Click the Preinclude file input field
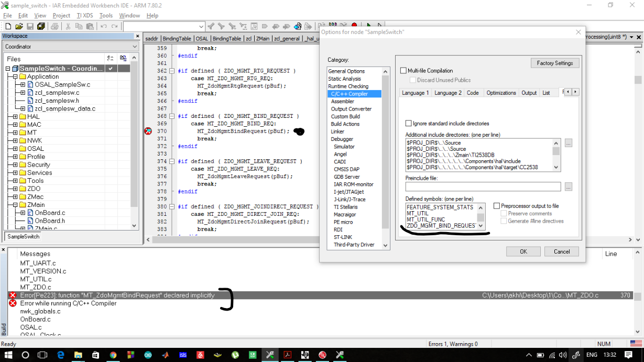644x362 pixels. [483, 187]
